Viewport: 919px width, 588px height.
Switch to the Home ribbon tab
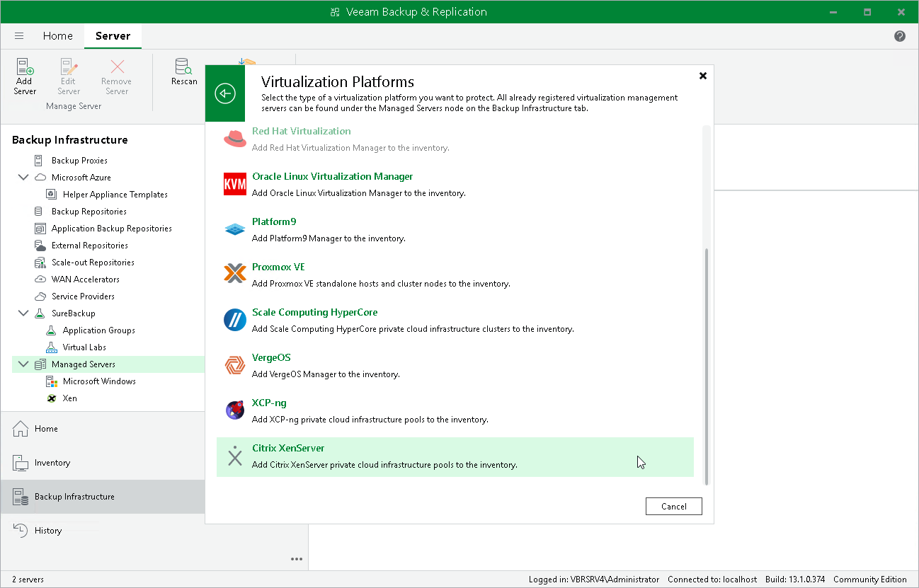pos(57,36)
